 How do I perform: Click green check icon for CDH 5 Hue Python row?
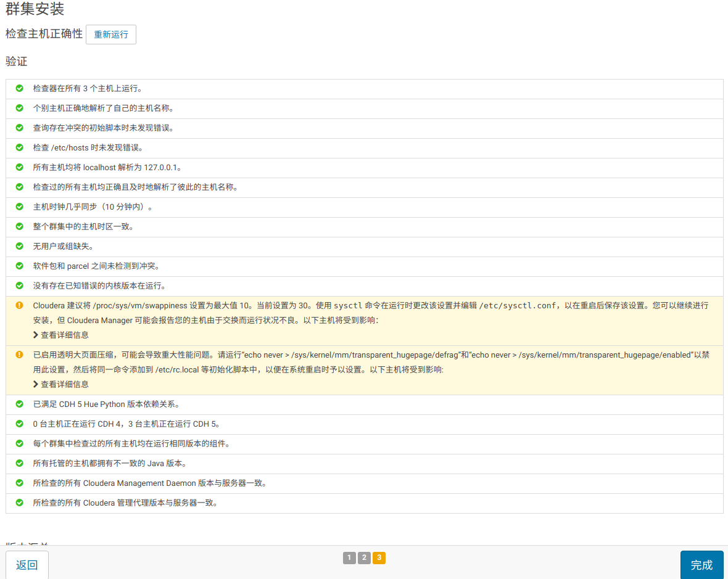20,404
